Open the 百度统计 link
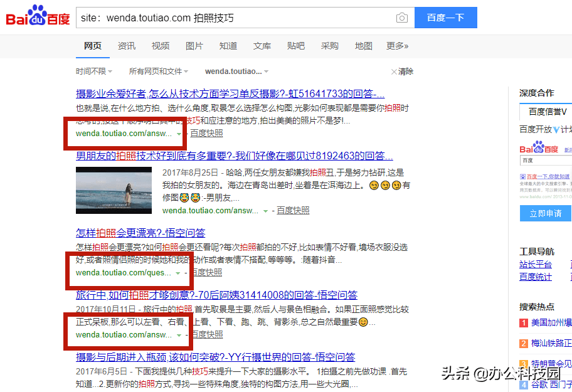Screen dimensions: 572x392 (x=536, y=277)
